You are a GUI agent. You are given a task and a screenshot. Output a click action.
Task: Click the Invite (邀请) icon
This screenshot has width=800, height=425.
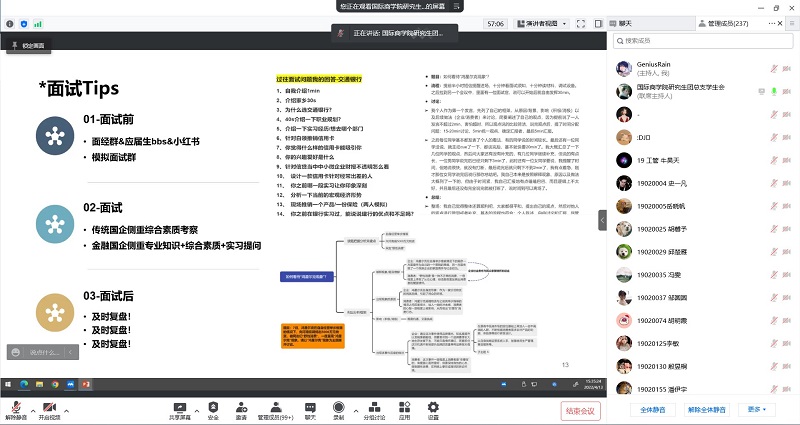tap(241, 407)
